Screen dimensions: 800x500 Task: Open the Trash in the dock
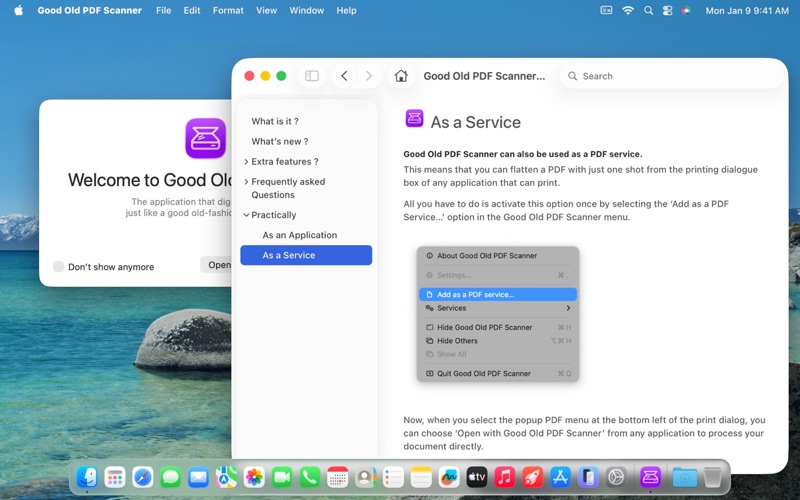coord(713,478)
